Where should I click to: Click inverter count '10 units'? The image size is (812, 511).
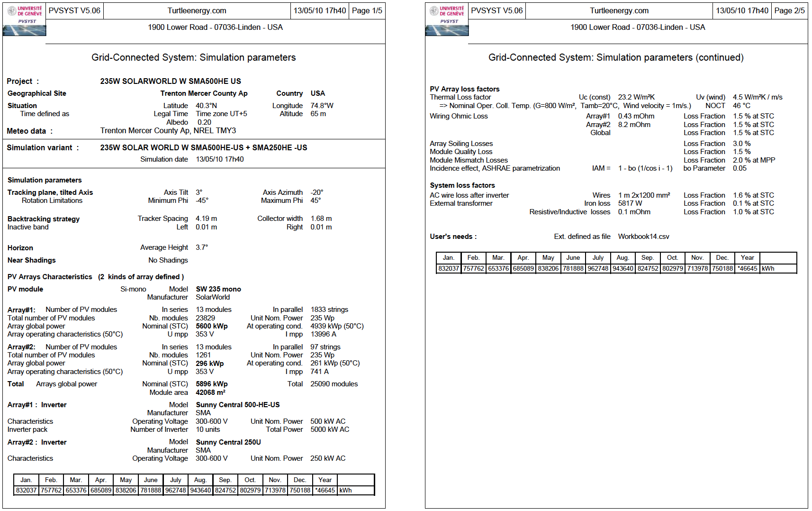tap(208, 429)
